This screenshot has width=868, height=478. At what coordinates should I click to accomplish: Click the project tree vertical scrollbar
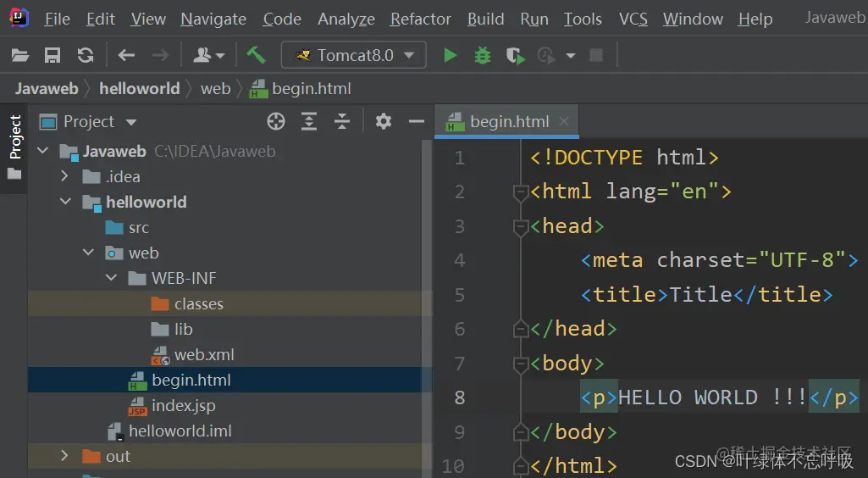(426, 308)
